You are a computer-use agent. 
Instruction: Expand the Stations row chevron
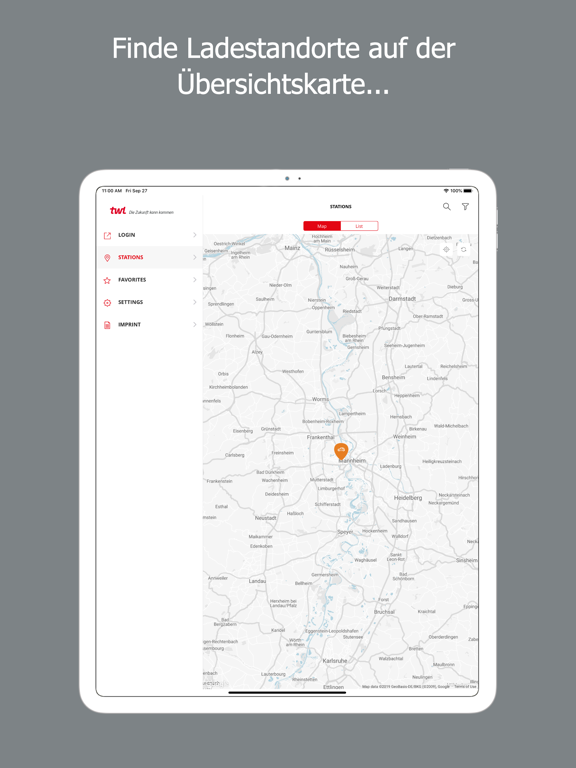click(x=194, y=258)
